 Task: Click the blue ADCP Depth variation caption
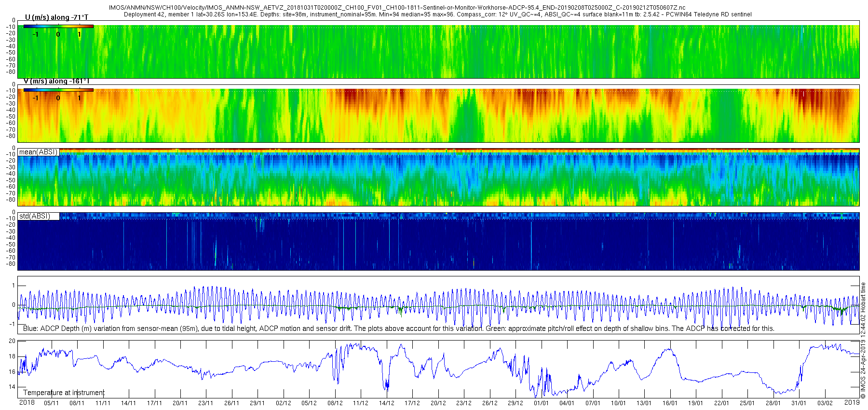(398, 328)
